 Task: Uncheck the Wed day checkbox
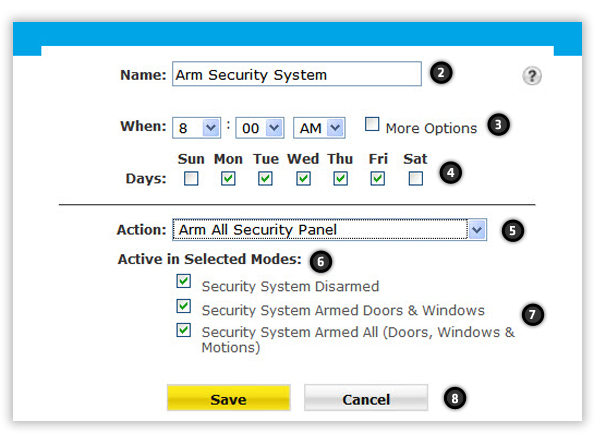pos(303,178)
